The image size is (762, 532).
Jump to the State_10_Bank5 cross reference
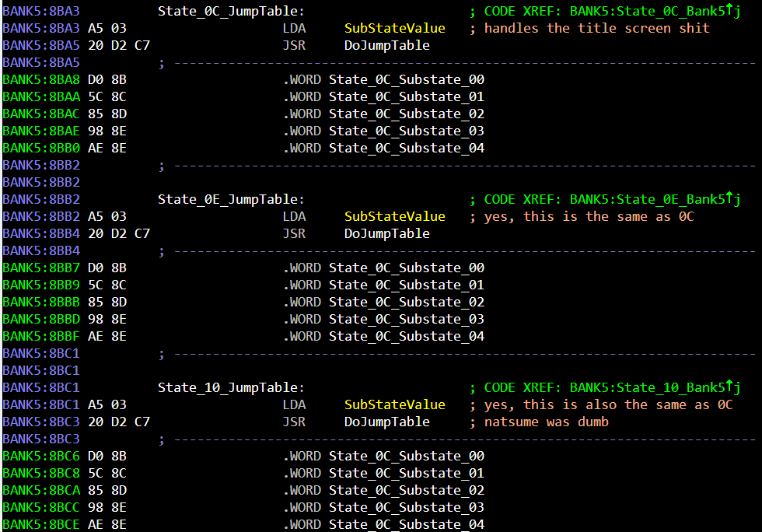pyautogui.click(x=650, y=387)
